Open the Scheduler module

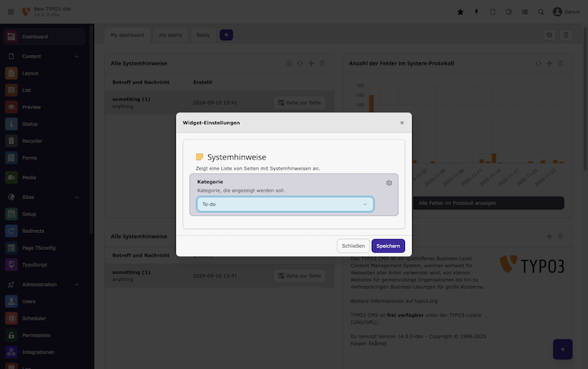coord(35,318)
